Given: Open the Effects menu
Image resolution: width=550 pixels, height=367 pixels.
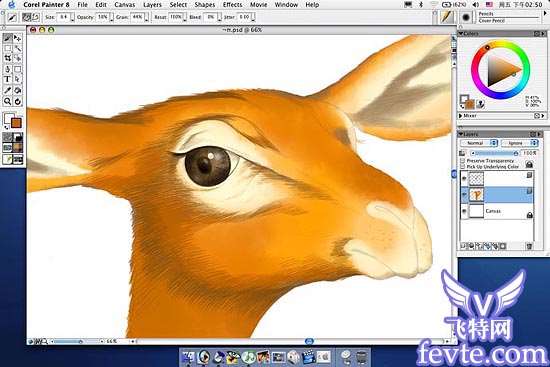Looking at the screenshot, I should pos(233,5).
